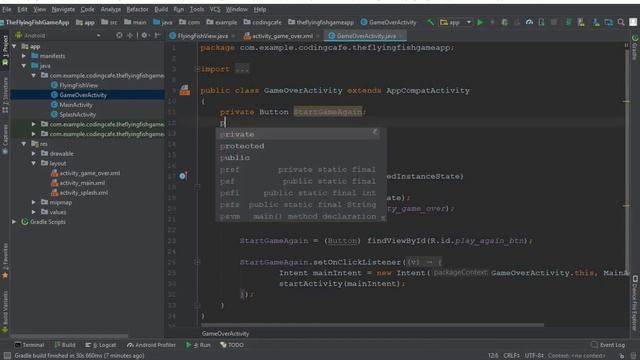Expand the drawable folder
Viewport: 640px width, 360px height.
pos(33,153)
